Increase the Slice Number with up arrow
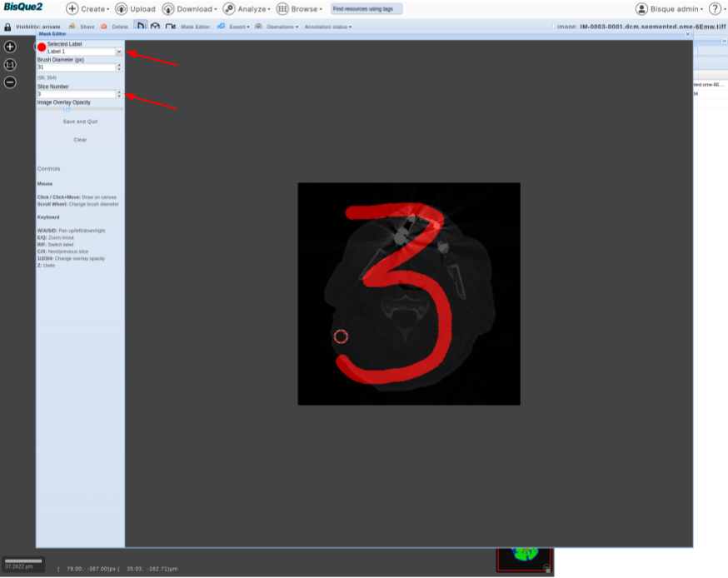 click(119, 92)
